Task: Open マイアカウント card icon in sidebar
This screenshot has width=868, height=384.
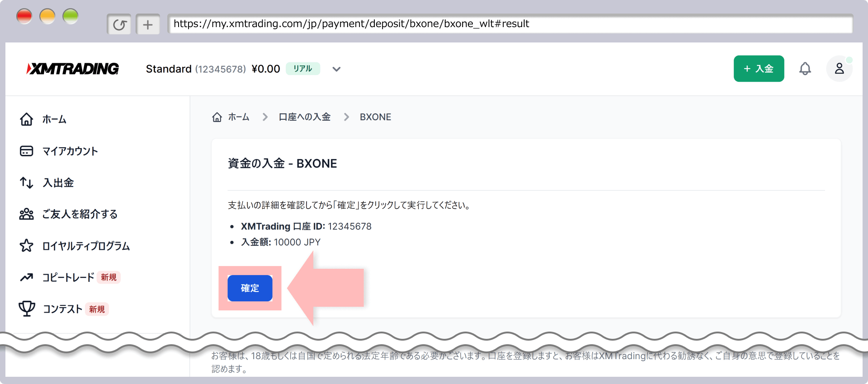Action: tap(27, 151)
